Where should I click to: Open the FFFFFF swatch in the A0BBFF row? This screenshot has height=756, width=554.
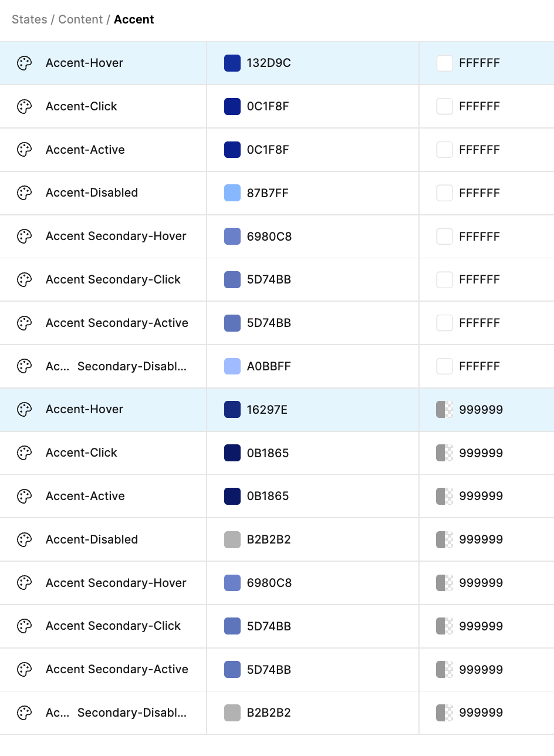[445, 366]
